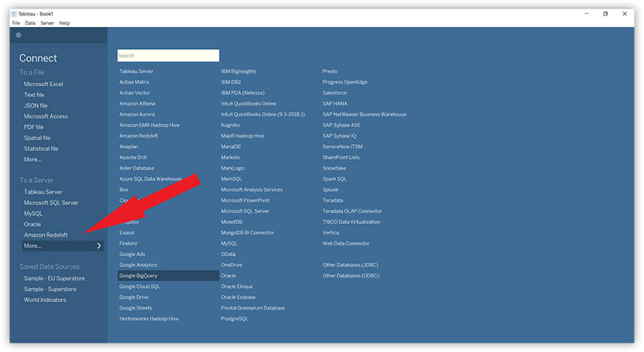Screen dimensions: 644x352
Task: Pick Microsoft Access in the file list
Action: point(46,116)
